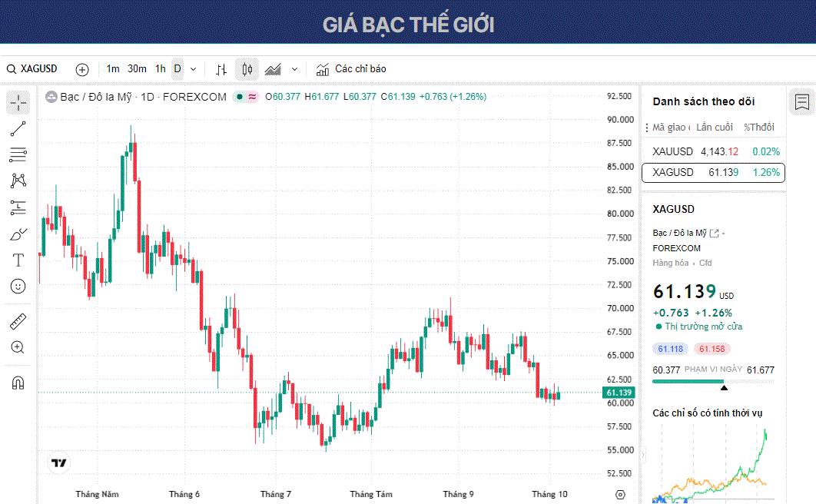Expand the timeframe dropdown arrow

coord(194,69)
